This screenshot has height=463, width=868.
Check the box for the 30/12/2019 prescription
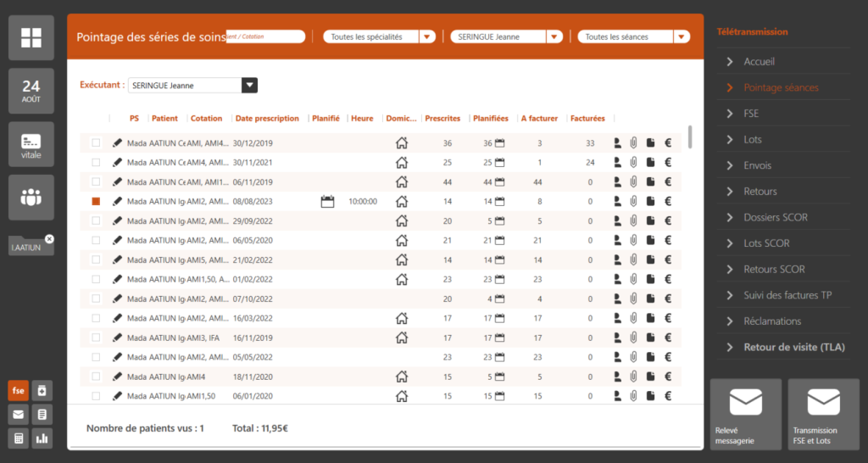pos(96,142)
